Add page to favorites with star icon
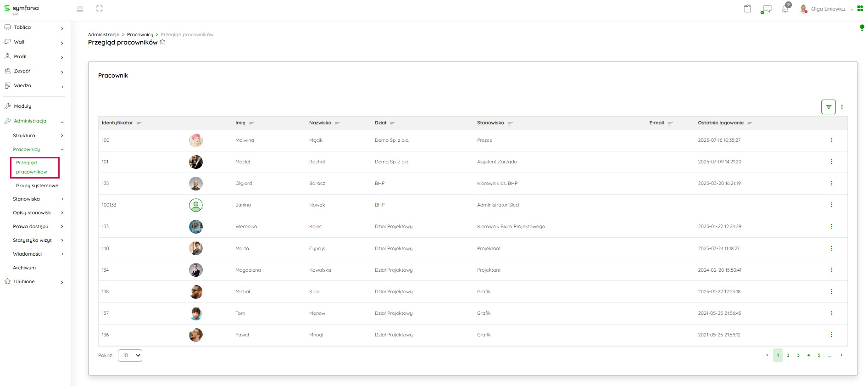The image size is (868, 386). [162, 42]
